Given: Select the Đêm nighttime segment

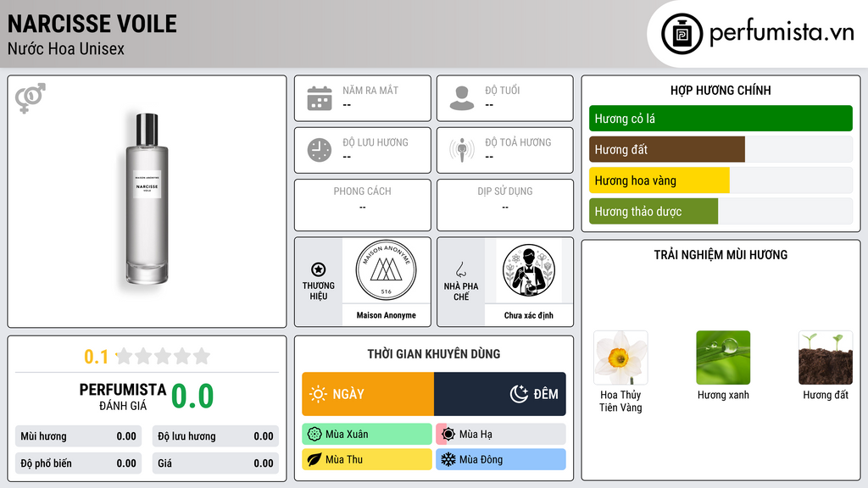Looking at the screenshot, I should tap(500, 394).
